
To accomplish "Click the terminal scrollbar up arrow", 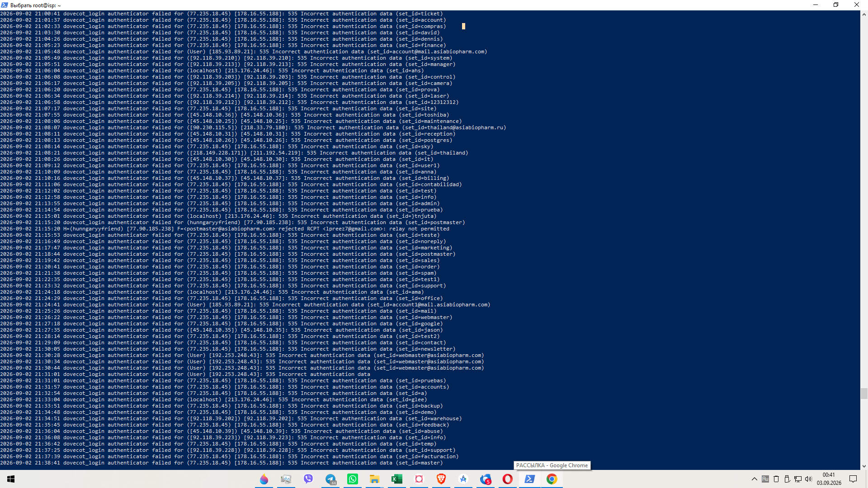I will [864, 14].
